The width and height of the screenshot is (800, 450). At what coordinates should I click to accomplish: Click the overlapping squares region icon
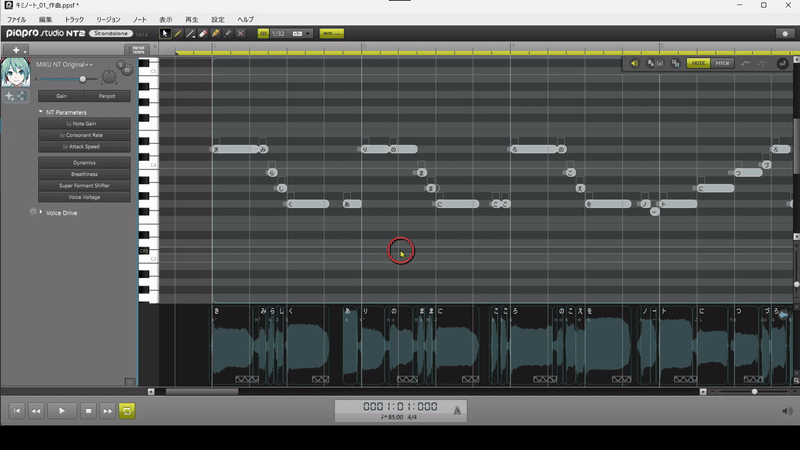(x=675, y=63)
